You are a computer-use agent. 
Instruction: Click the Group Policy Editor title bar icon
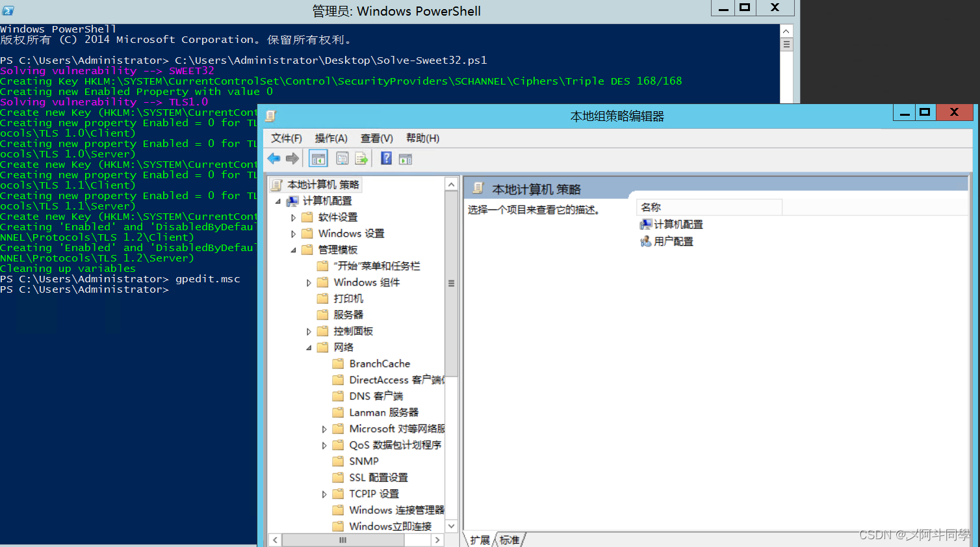[x=271, y=116]
